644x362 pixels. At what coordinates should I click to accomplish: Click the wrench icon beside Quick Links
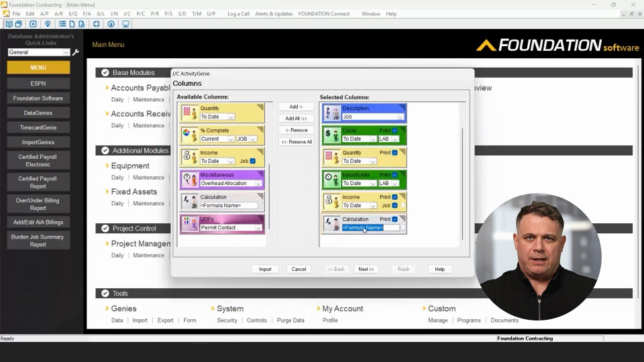pos(76,52)
